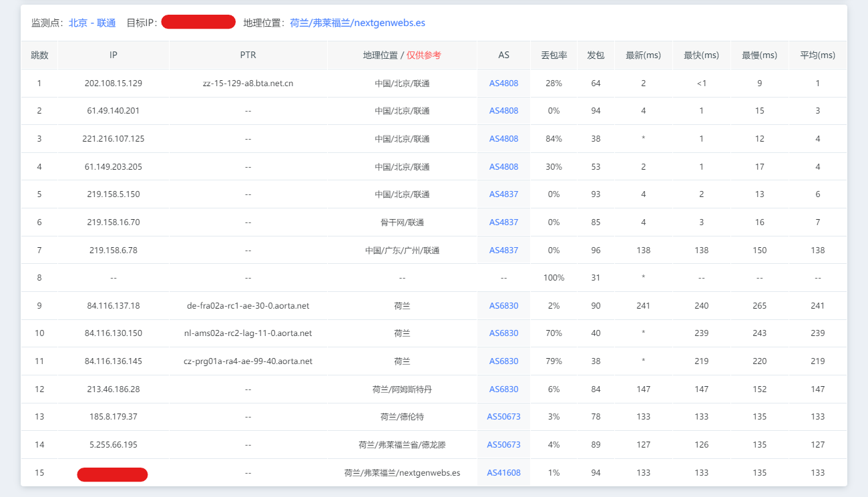Viewport: 868px width, 497px height.
Task: Open the 北京 - 联通 monitoring point link
Action: [92, 23]
